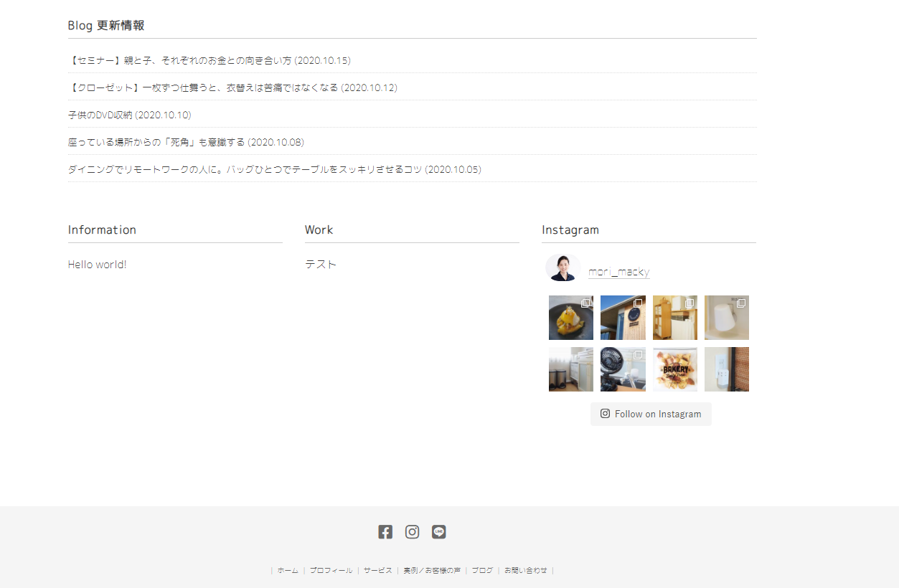
Task: Open the 【セミナー】親と子 blog post
Action: click(x=210, y=60)
